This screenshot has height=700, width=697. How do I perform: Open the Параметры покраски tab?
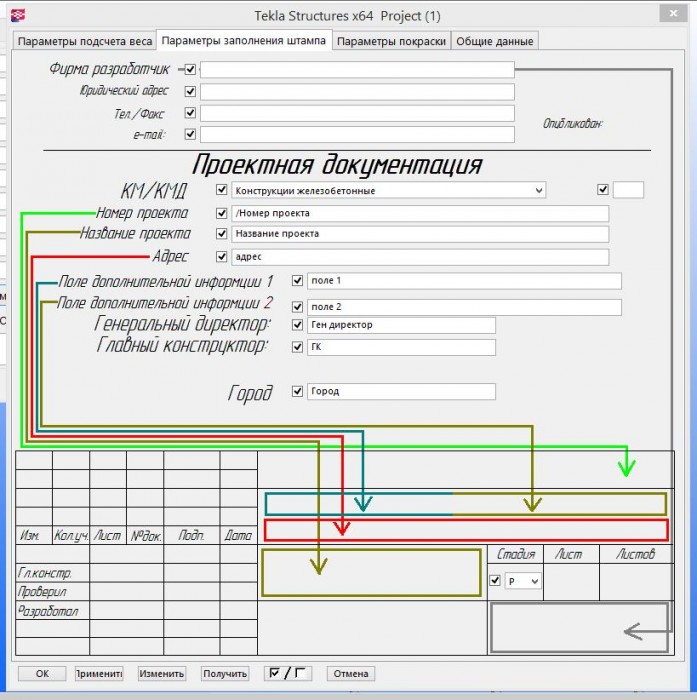[x=391, y=42]
